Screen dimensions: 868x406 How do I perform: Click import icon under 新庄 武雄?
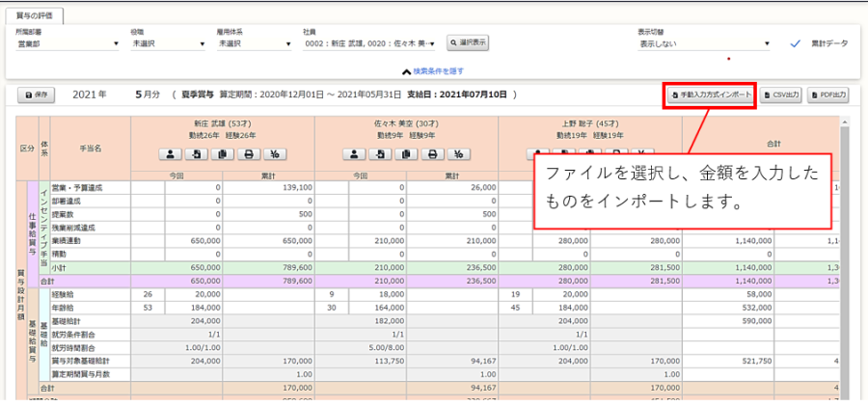[x=196, y=154]
